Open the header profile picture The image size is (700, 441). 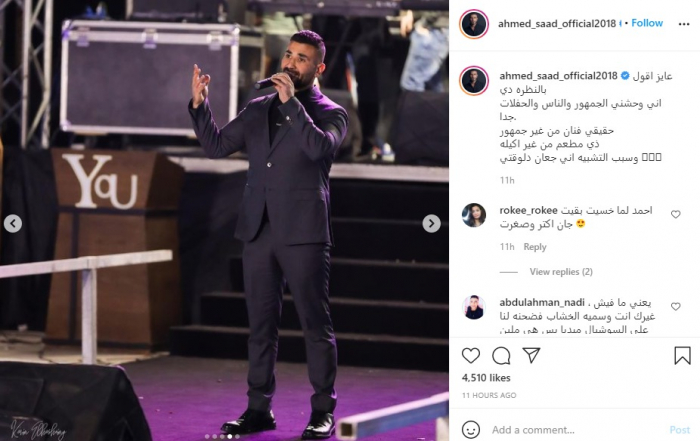[474, 24]
